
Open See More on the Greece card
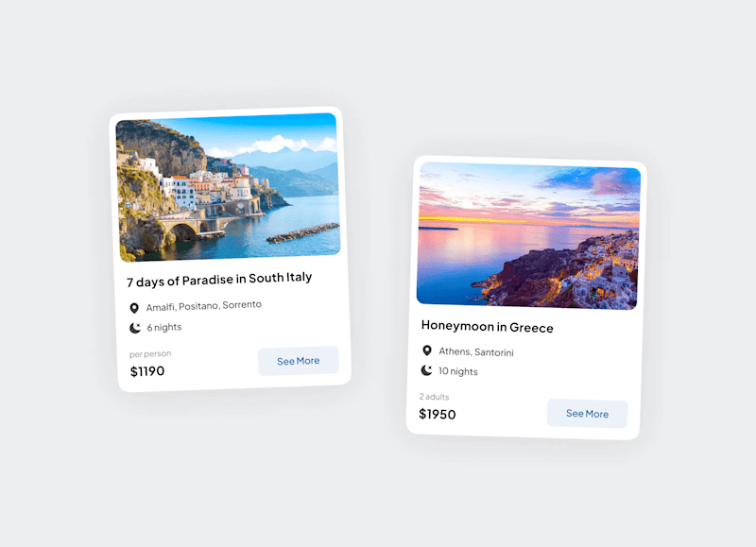click(x=587, y=414)
